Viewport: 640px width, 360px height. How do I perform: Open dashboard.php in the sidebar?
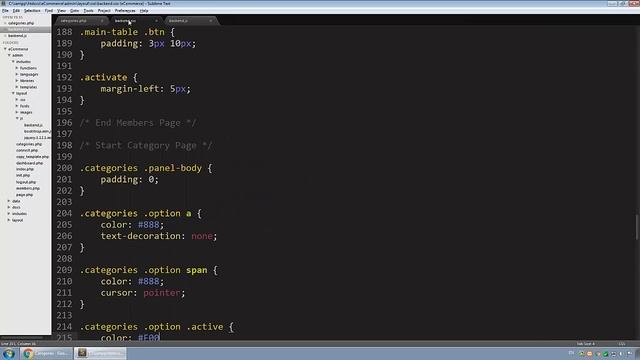[29, 163]
